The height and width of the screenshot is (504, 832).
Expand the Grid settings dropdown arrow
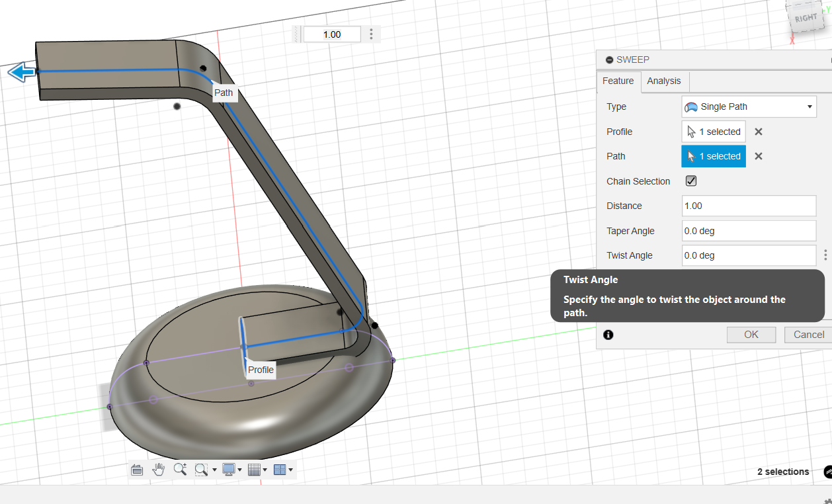pyautogui.click(x=265, y=470)
